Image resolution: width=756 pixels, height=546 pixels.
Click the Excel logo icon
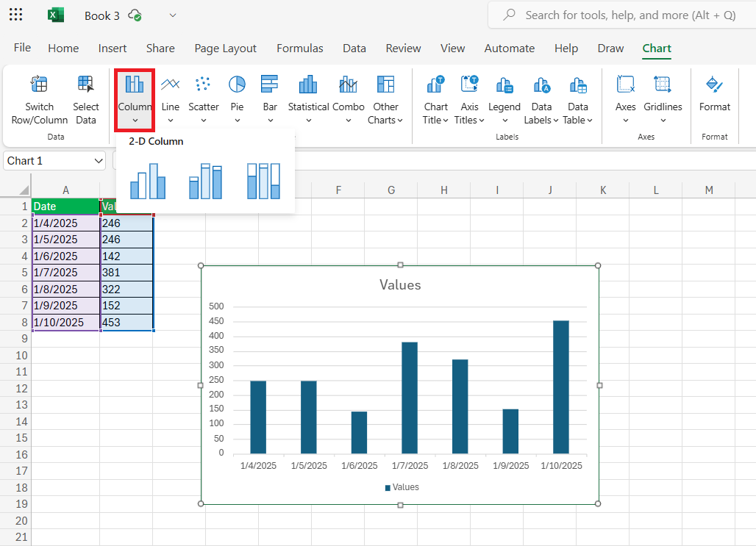click(x=56, y=15)
